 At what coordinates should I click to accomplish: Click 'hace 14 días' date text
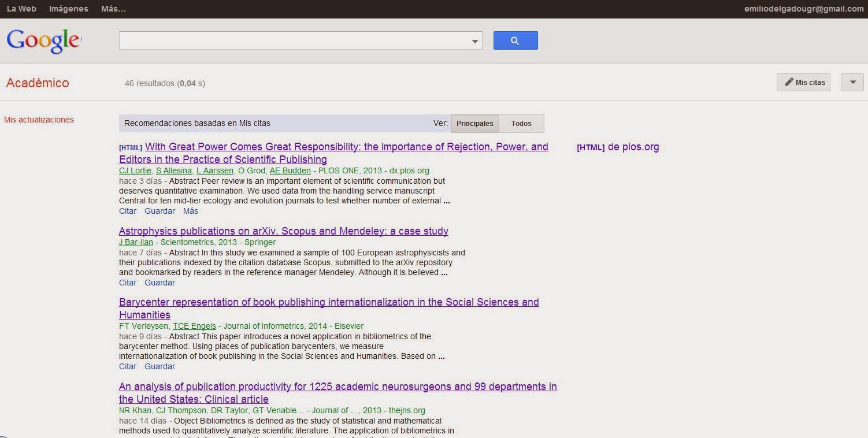(x=143, y=421)
